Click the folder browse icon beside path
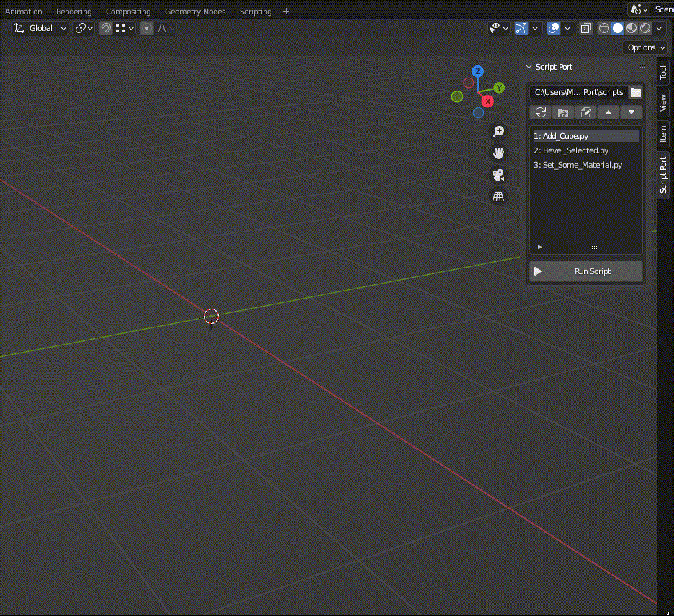Screen dimensions: 674x616 [636, 92]
